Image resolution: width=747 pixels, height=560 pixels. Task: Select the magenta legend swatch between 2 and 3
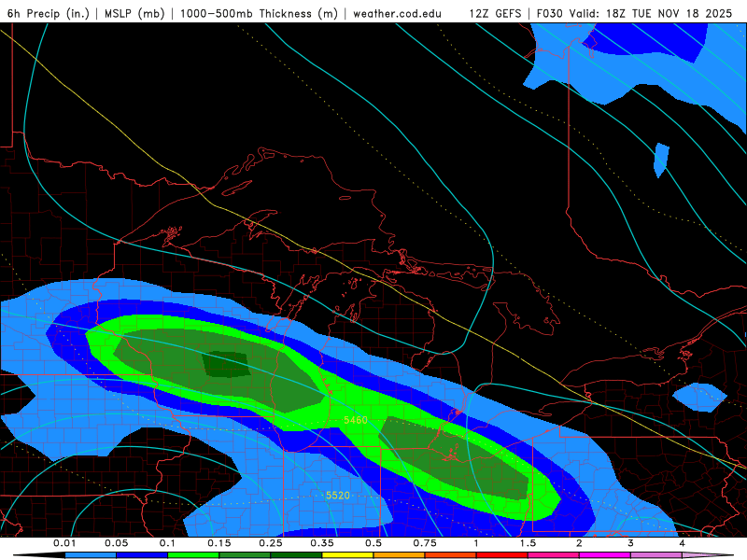click(x=605, y=555)
